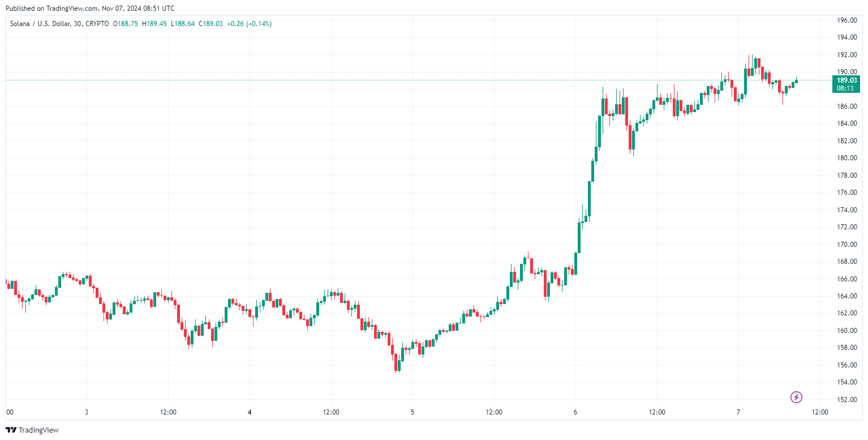Screen dimensions: 868x440
Task: Click the purple lightning bolt icon
Action: click(796, 397)
